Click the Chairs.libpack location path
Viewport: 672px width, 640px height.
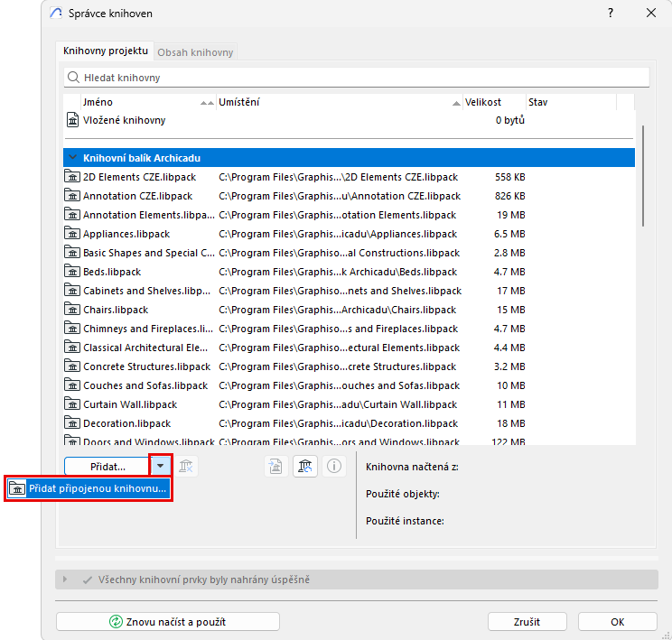point(337,310)
